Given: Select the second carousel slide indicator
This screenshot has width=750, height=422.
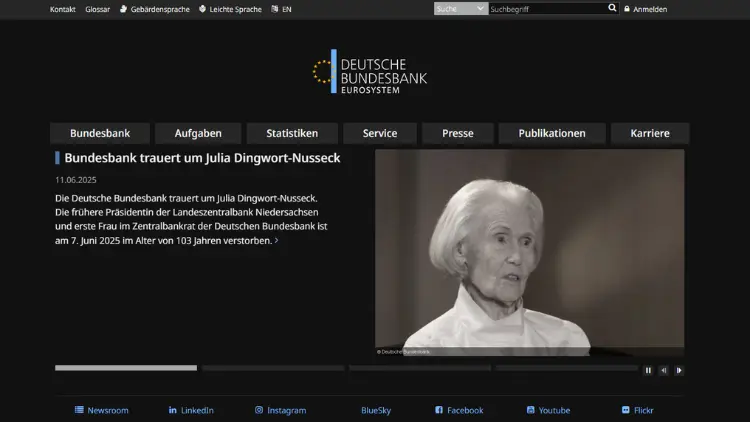Looking at the screenshot, I should pyautogui.click(x=273, y=368).
